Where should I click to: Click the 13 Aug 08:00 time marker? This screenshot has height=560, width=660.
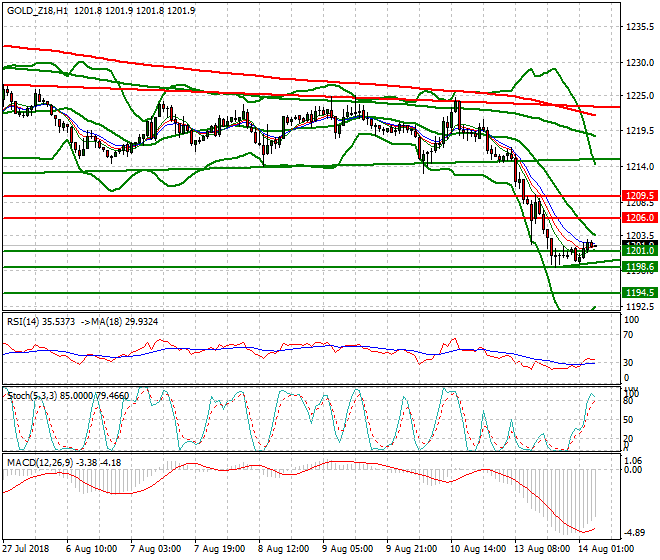[x=541, y=549]
